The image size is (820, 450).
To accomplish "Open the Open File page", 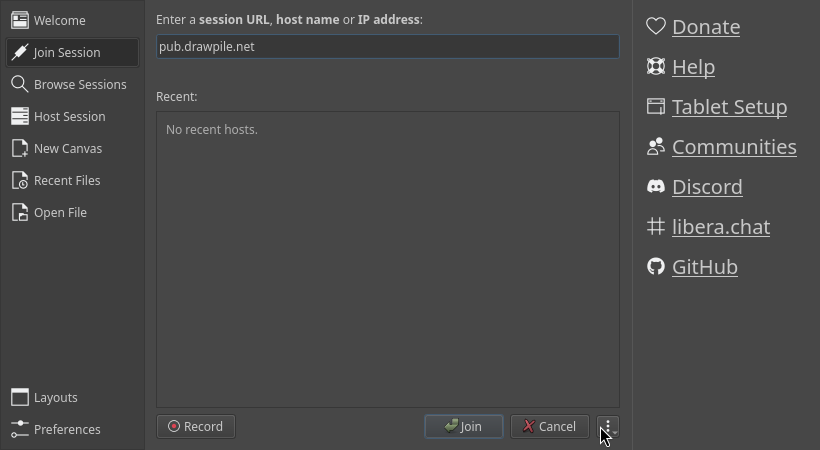I will click(60, 213).
